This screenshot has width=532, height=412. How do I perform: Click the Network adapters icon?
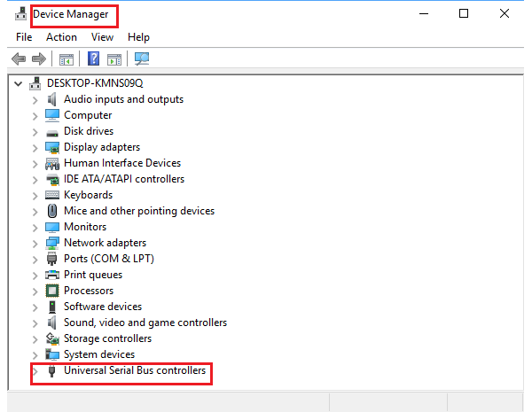coord(52,243)
